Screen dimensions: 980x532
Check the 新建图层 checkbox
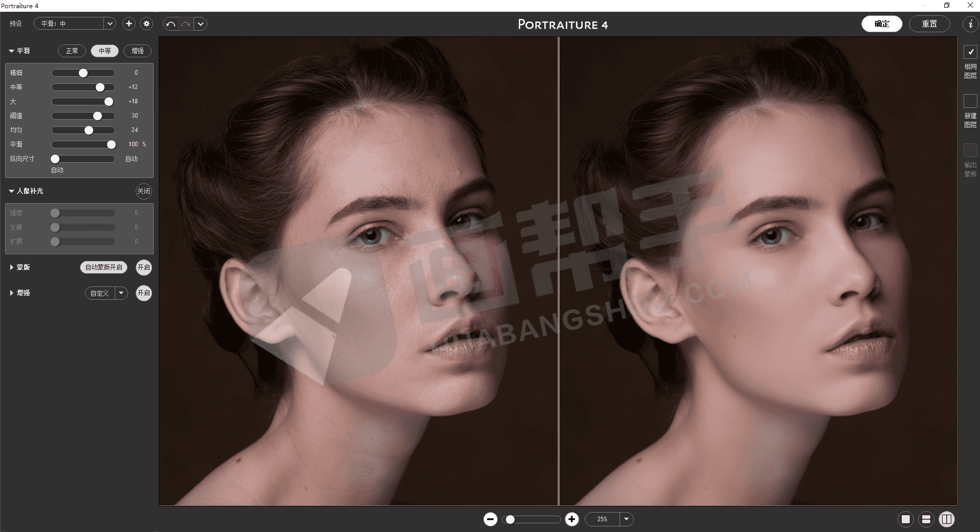[970, 101]
